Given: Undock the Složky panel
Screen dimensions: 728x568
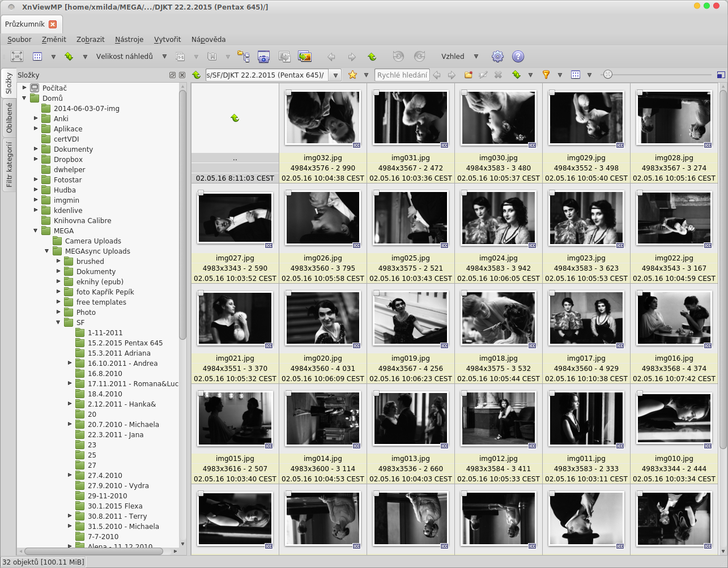Looking at the screenshot, I should click(172, 75).
